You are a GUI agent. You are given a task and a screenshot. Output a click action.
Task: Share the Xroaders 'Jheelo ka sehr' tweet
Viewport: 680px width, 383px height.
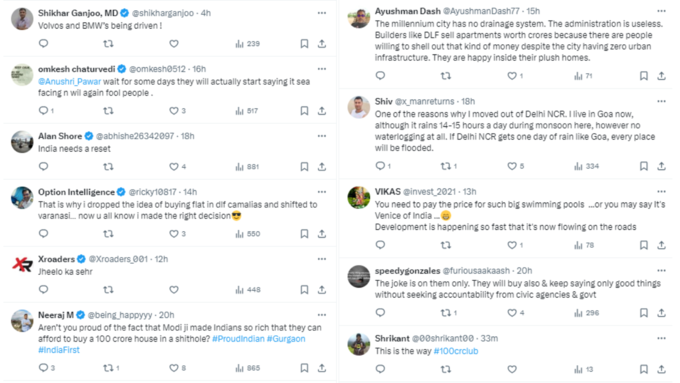pyautogui.click(x=322, y=290)
